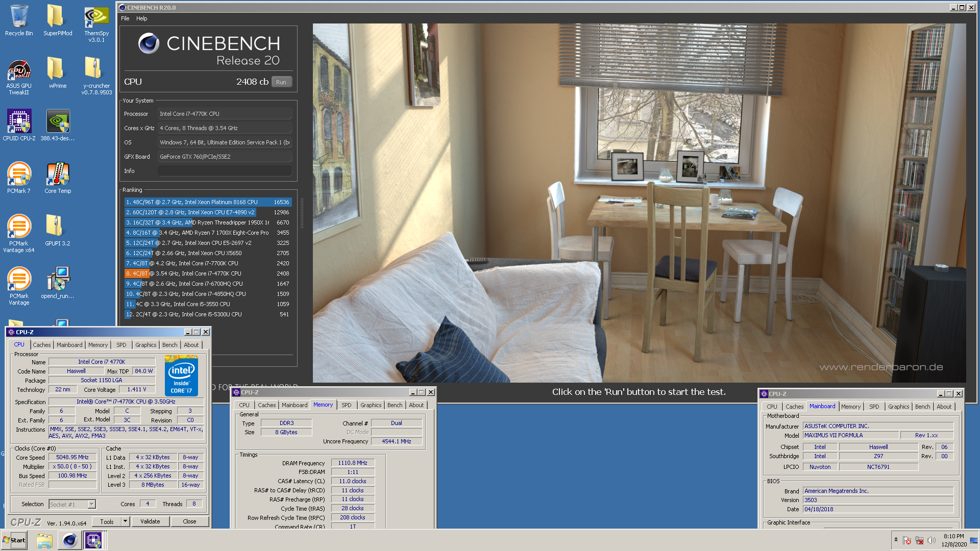Image resolution: width=980 pixels, height=551 pixels.
Task: Click the security alert flag tray icon
Action: [907, 540]
